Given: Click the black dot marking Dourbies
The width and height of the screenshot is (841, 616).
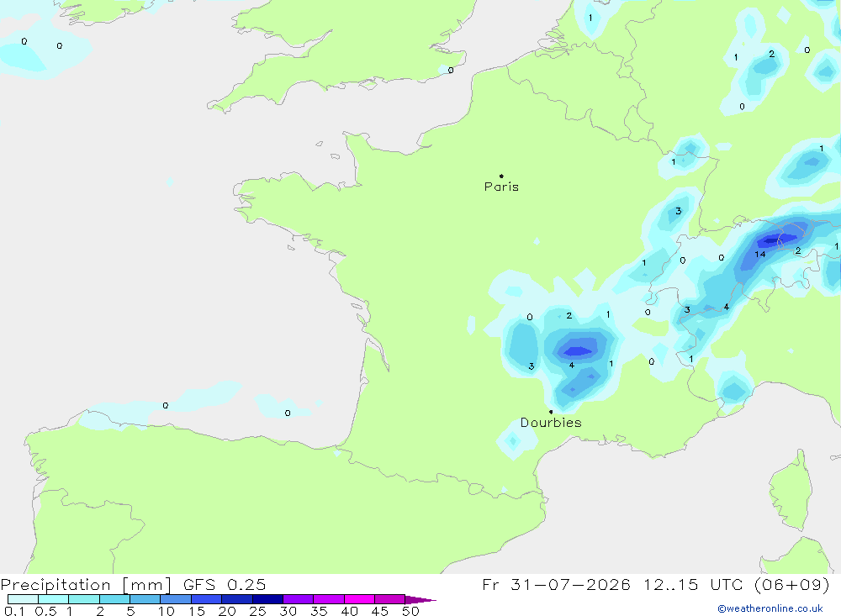Looking at the screenshot, I should 551,412.
